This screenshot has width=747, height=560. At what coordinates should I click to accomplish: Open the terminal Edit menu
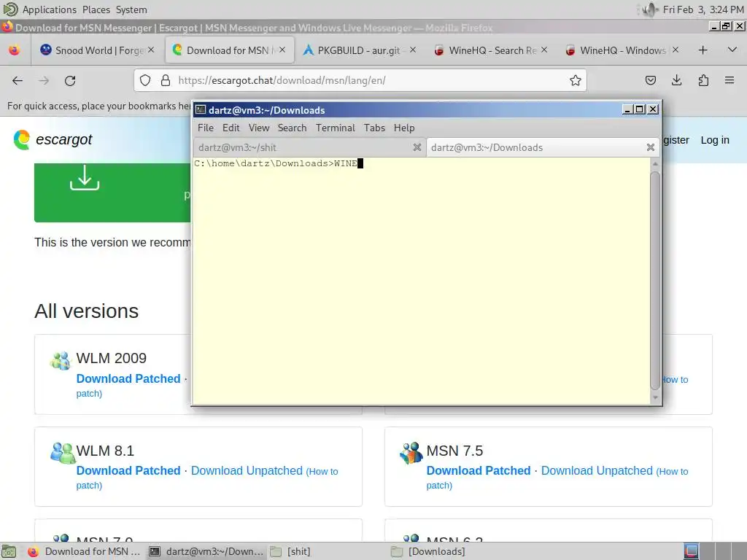pos(231,128)
